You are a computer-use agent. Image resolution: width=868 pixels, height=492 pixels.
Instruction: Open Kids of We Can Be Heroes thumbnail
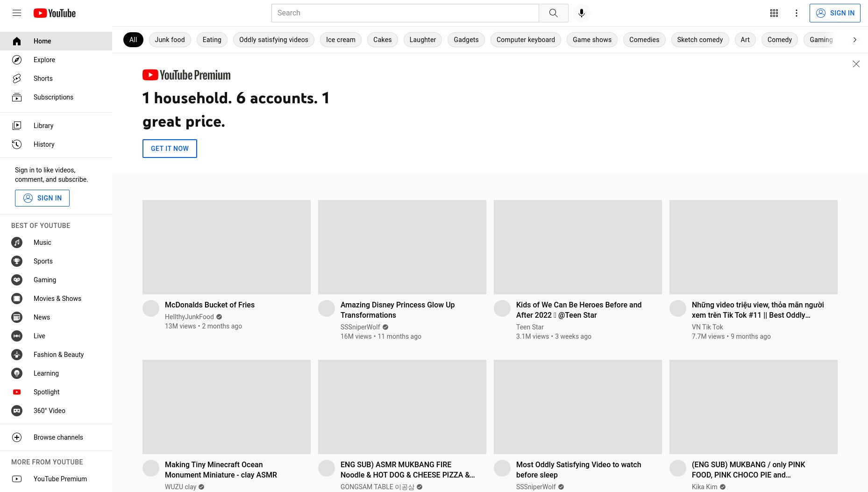578,247
